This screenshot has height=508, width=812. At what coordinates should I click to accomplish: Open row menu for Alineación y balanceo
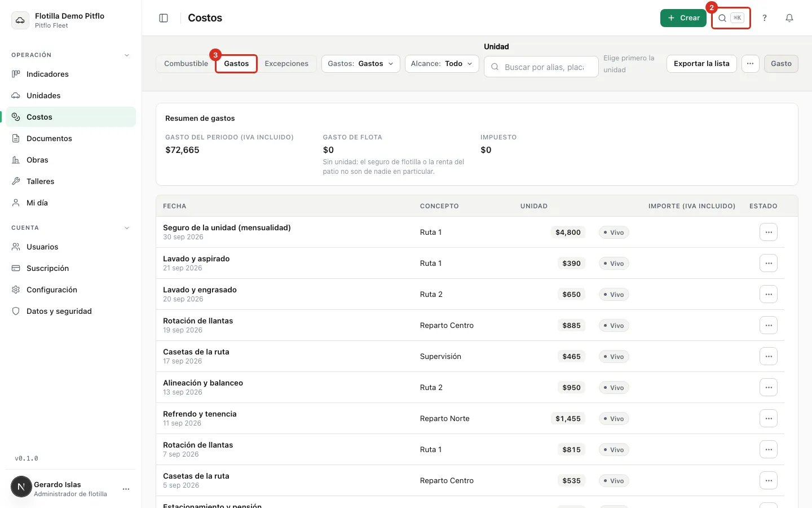[x=769, y=387]
